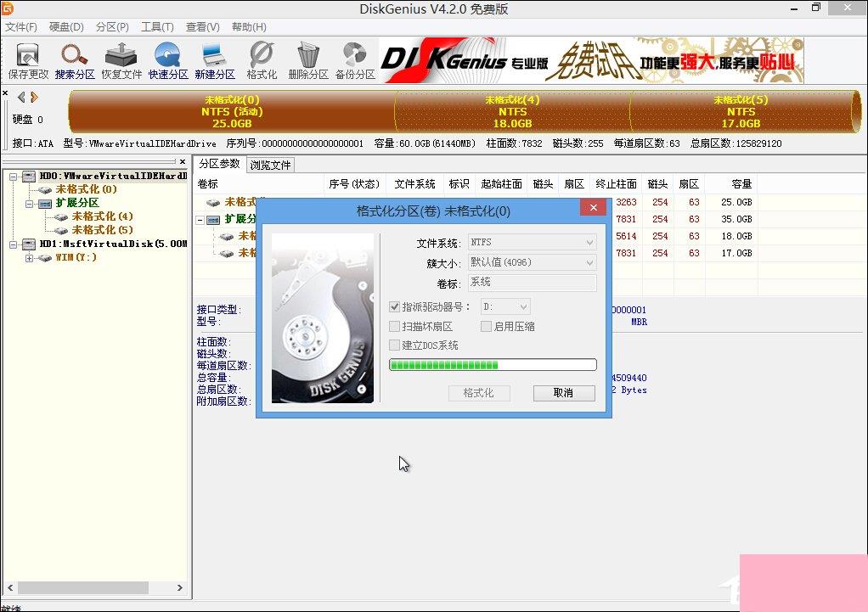Viewport: 868px width, 612px height.
Task: Click the Save Changes (保存更改) toolbar icon
Action: [x=28, y=61]
